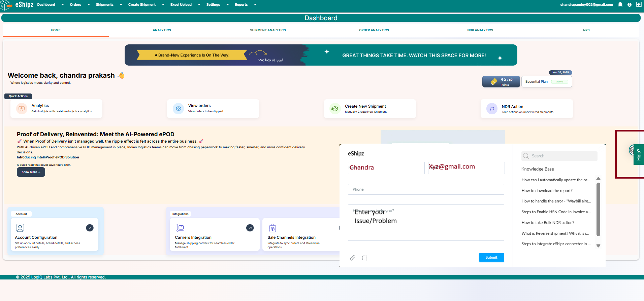Image resolution: width=644 pixels, height=301 pixels.
Task: Open Account Configuration arrow icon
Action: click(90, 228)
